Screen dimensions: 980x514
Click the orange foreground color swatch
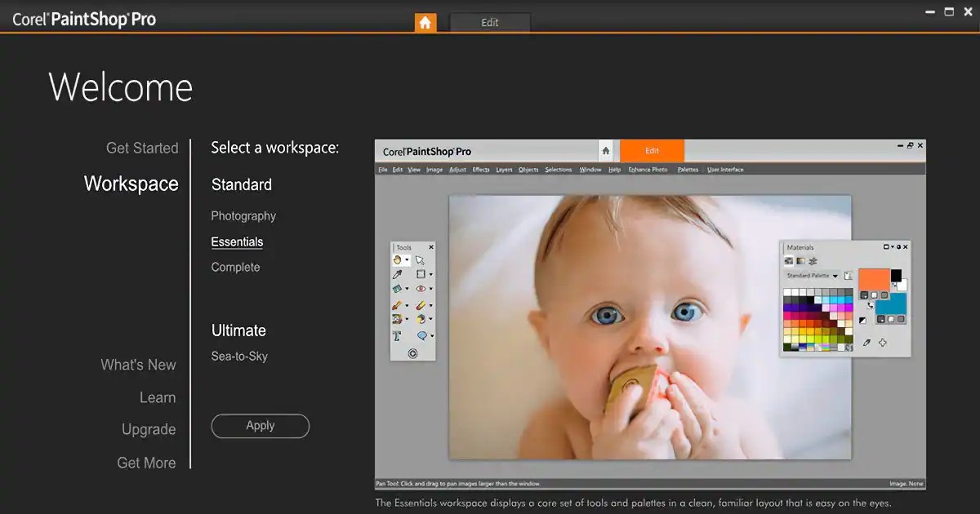click(875, 280)
